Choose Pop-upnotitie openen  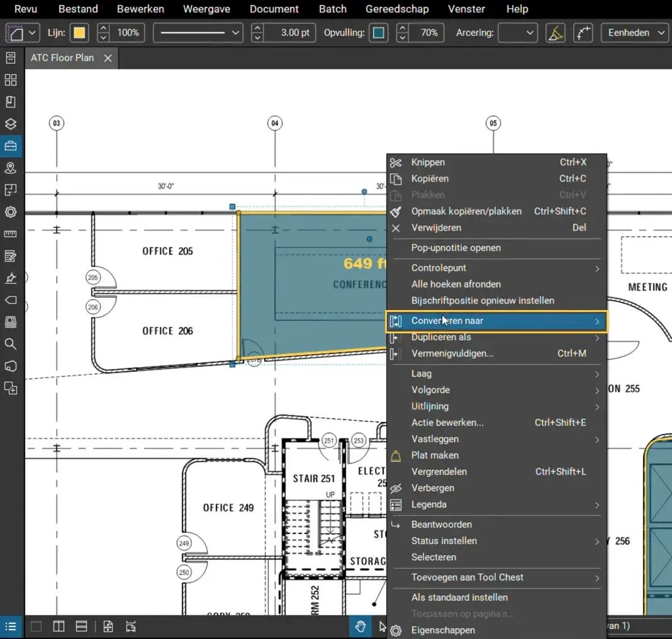point(496,248)
